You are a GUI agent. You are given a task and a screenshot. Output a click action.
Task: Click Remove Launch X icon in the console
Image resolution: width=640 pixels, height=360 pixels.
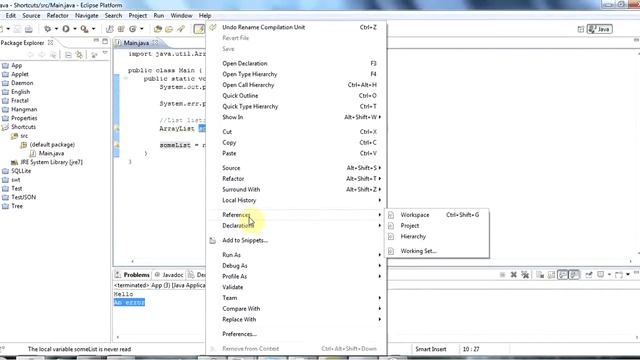pyautogui.click(x=513, y=275)
